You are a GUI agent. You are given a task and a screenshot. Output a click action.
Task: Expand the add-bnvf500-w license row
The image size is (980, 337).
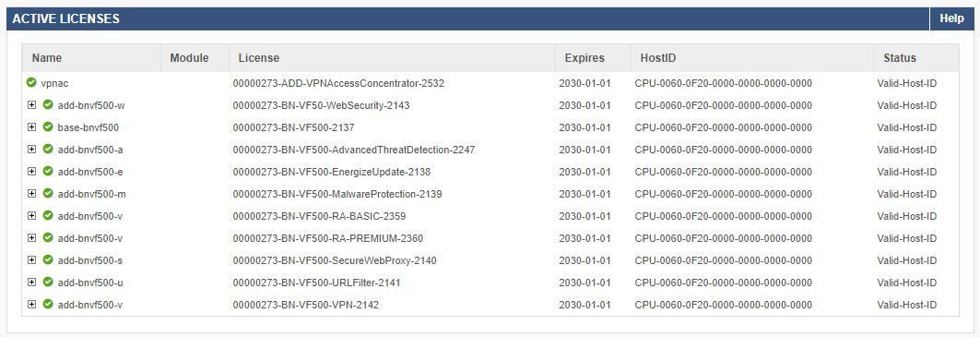click(32, 105)
